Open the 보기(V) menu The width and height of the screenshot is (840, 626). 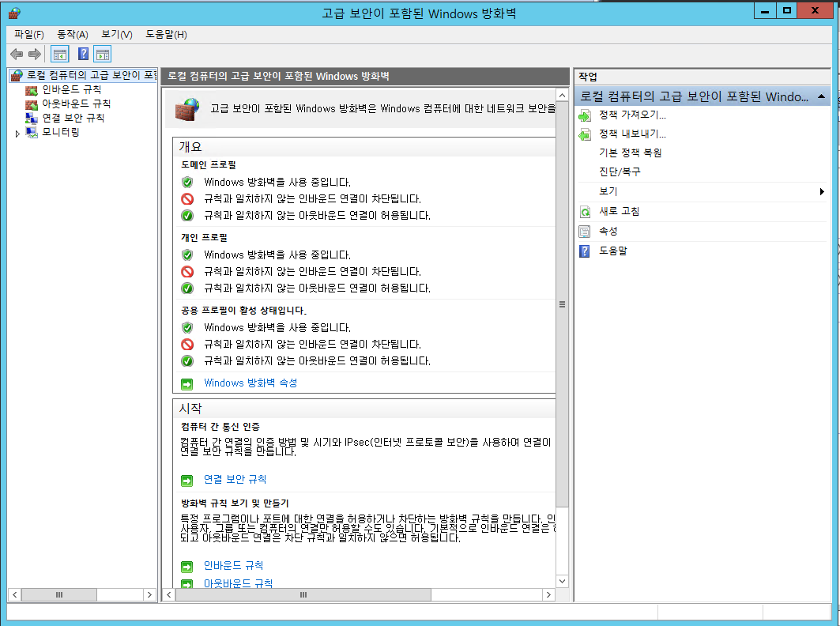pyautogui.click(x=117, y=34)
